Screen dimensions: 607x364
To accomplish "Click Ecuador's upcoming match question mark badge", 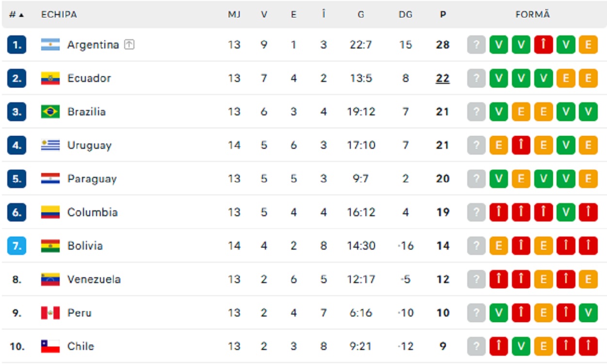I will 476,78.
